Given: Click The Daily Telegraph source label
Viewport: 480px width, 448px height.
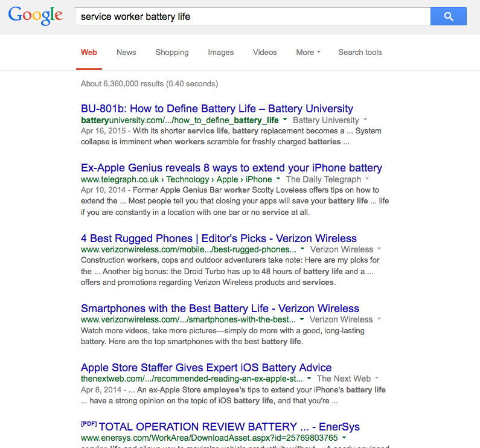Looking at the screenshot, I should [323, 179].
